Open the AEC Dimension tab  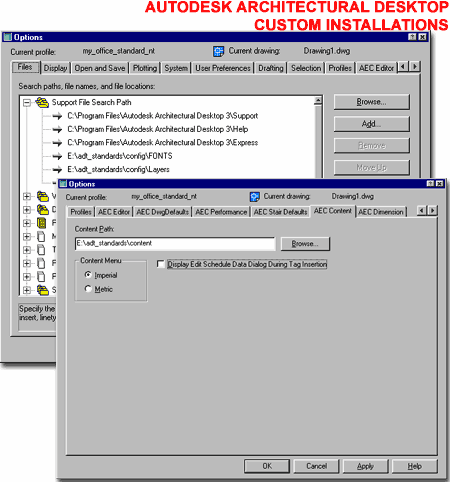381,212
